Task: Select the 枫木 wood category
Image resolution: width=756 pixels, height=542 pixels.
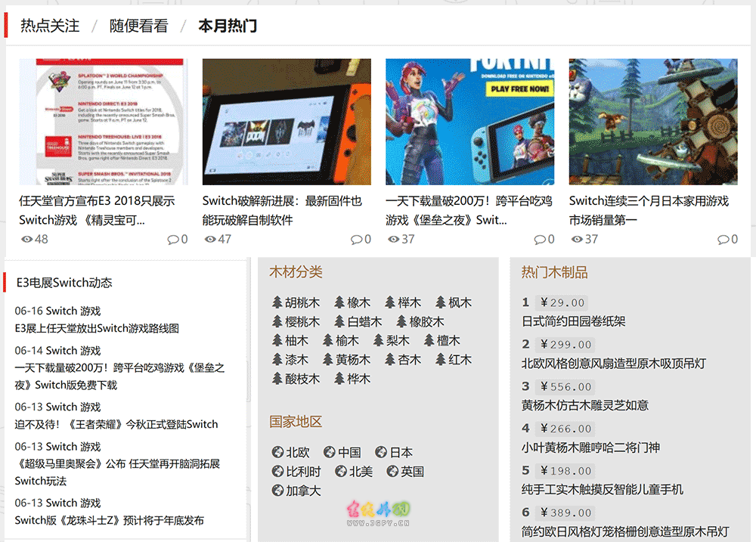Action: (454, 303)
